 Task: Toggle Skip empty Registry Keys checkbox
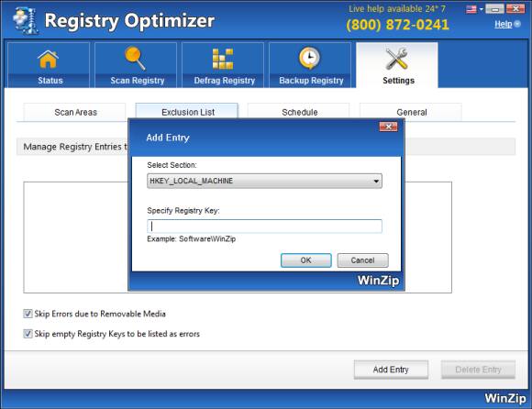point(28,334)
